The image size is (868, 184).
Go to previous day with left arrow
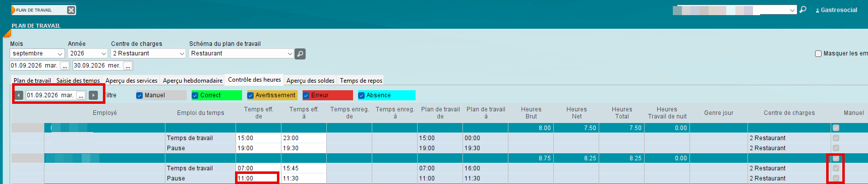click(19, 95)
